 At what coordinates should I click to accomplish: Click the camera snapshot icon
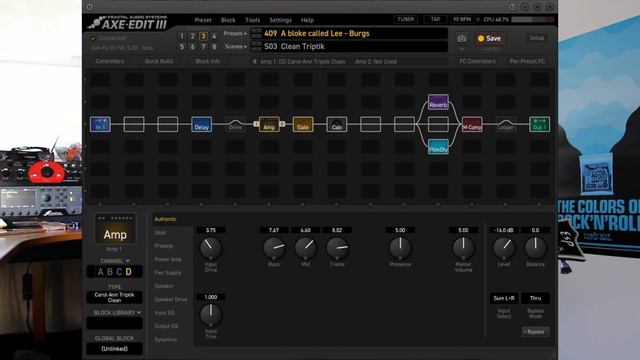point(462,38)
